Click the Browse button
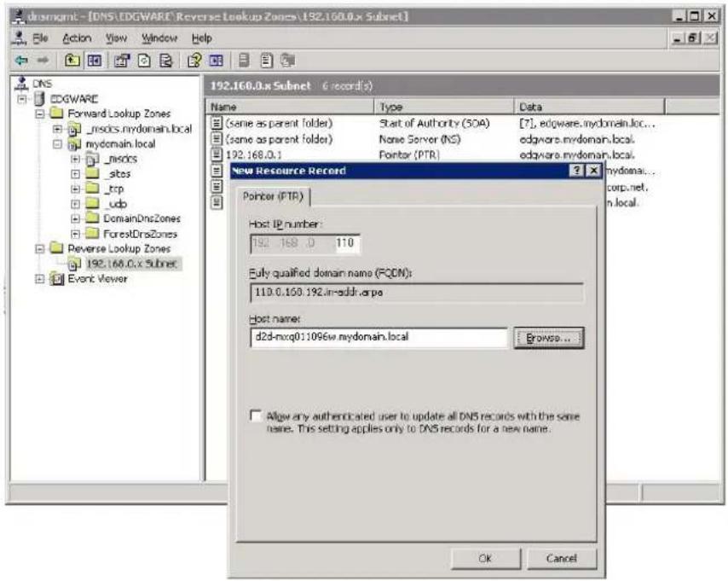728x581 pixels. 548,338
